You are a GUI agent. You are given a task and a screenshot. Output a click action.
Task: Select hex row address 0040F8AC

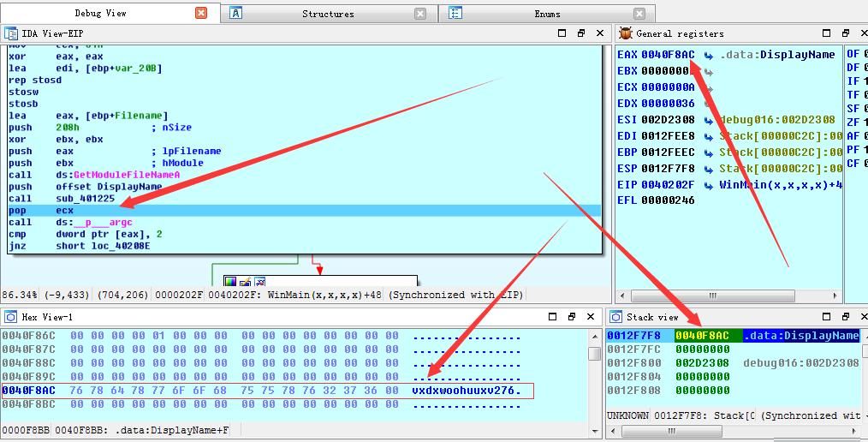click(x=28, y=391)
